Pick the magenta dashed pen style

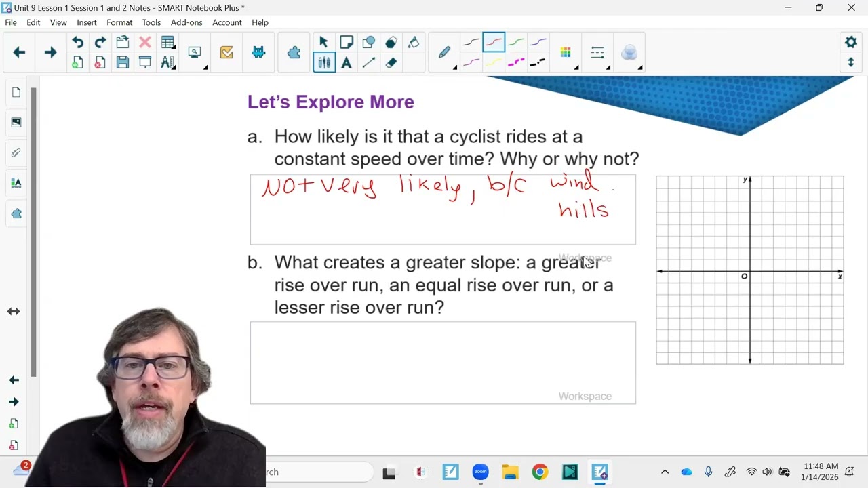[516, 62]
